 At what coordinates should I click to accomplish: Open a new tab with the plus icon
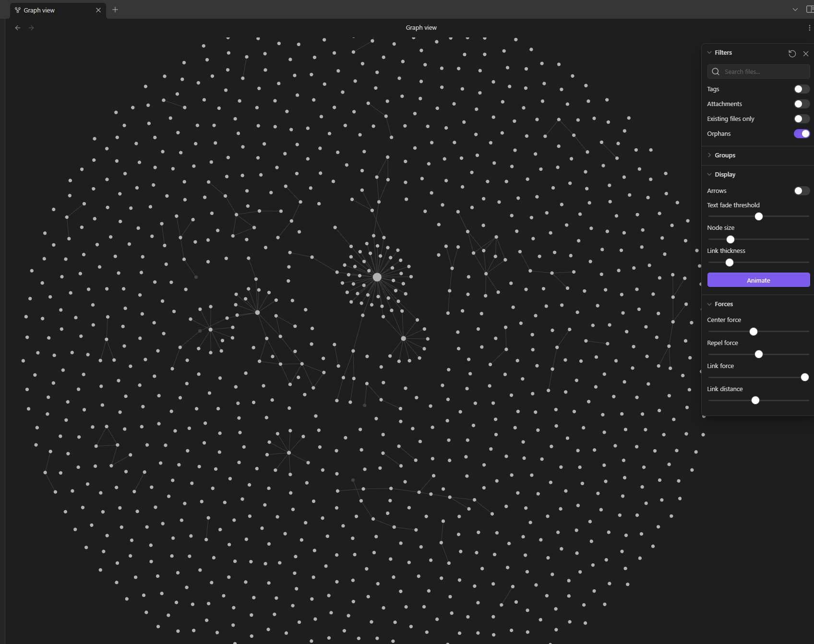click(115, 10)
